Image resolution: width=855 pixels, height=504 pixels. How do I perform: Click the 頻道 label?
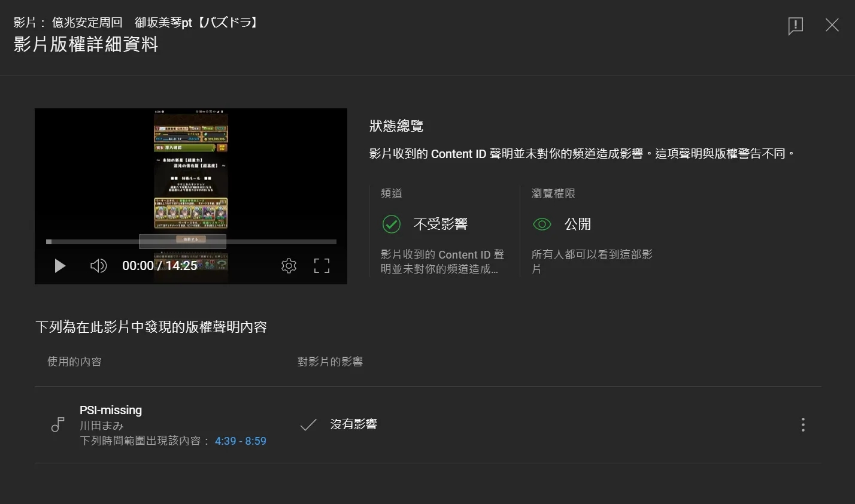[x=392, y=193]
